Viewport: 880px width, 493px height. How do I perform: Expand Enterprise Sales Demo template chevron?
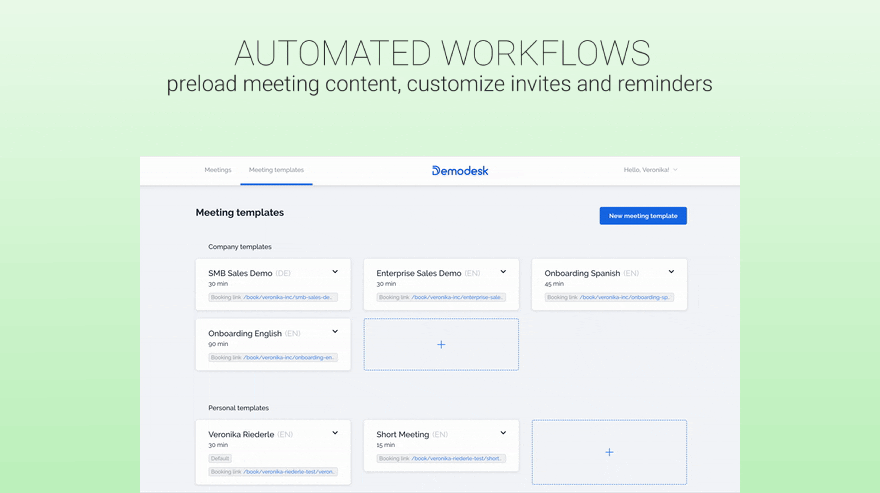[503, 272]
